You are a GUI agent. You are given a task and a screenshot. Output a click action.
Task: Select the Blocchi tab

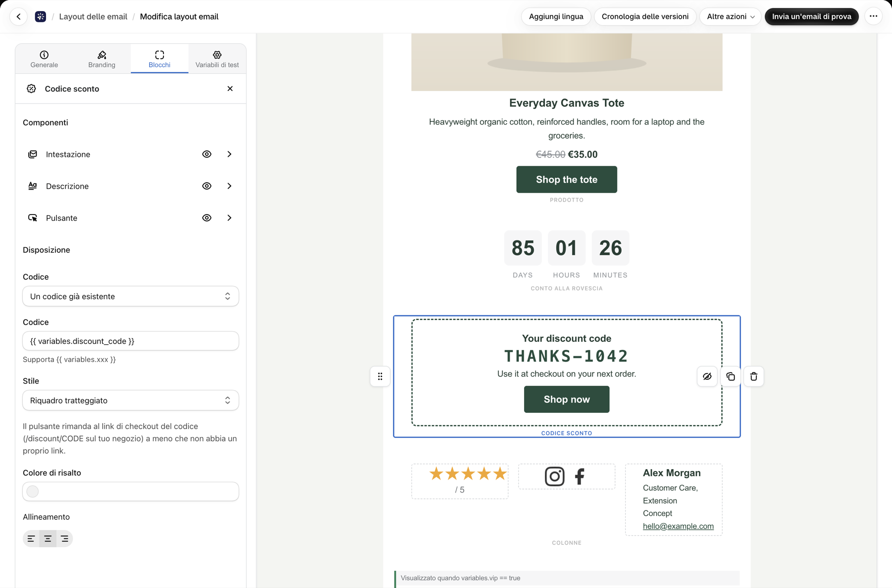pyautogui.click(x=159, y=59)
